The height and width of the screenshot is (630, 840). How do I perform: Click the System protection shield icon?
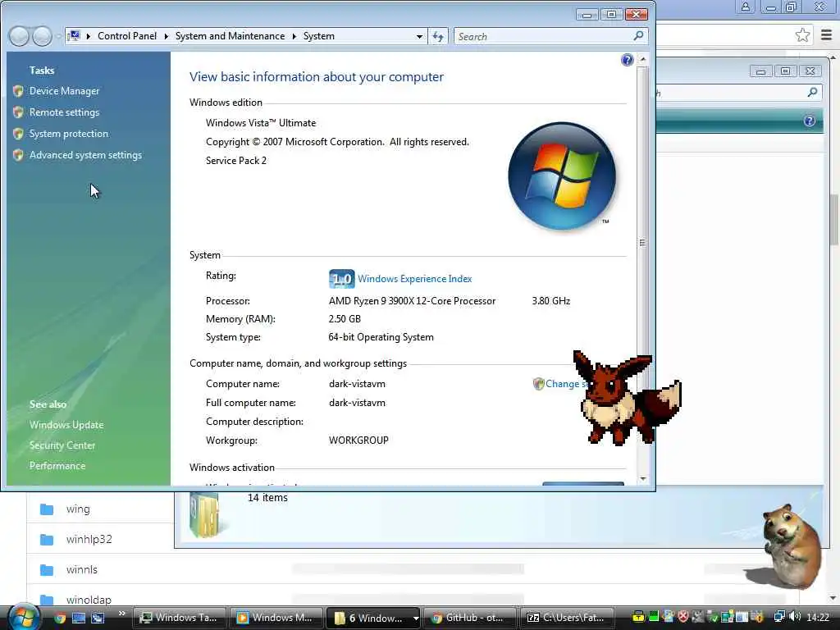(x=18, y=134)
